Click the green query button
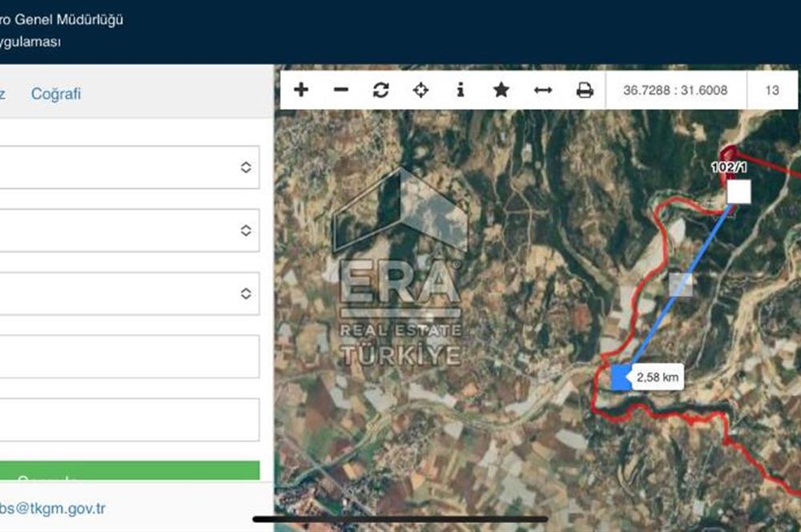The width and height of the screenshot is (801, 532). tap(129, 470)
